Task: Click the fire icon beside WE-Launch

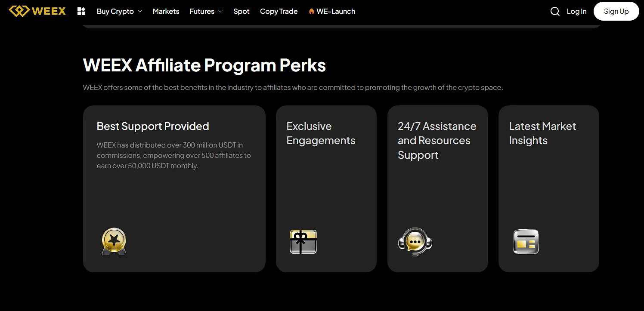Action: pyautogui.click(x=312, y=12)
